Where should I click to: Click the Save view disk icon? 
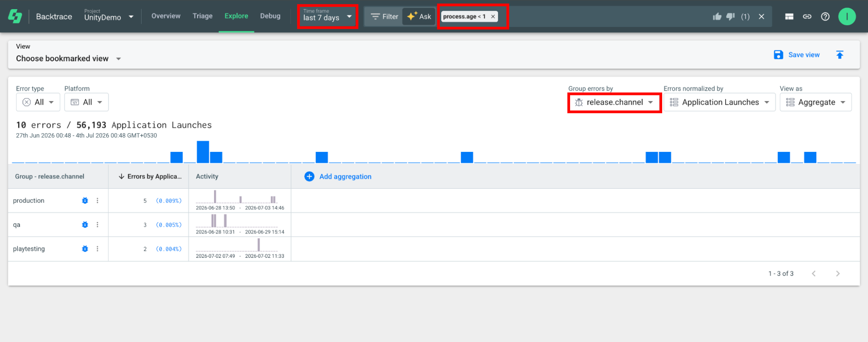tap(779, 55)
